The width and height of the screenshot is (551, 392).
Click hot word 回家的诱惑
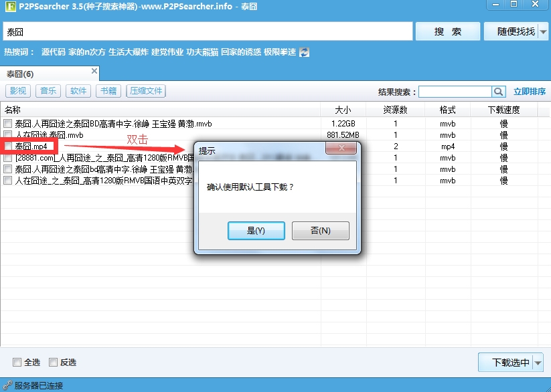241,52
